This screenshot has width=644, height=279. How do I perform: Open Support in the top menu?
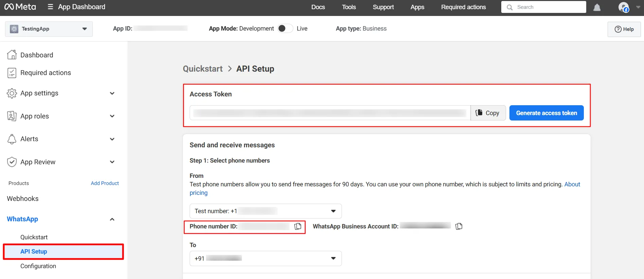click(x=383, y=7)
